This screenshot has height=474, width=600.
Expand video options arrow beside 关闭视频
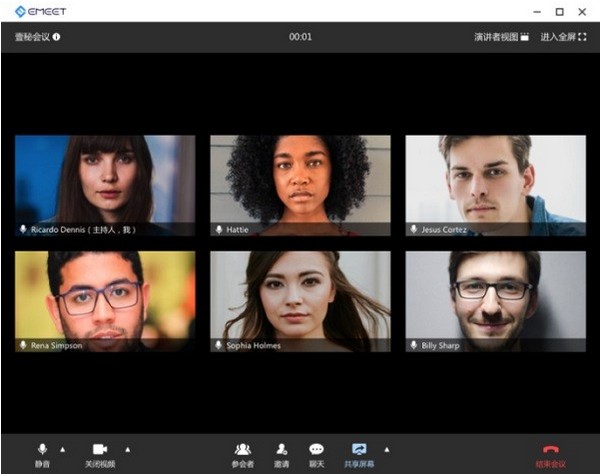click(x=127, y=449)
